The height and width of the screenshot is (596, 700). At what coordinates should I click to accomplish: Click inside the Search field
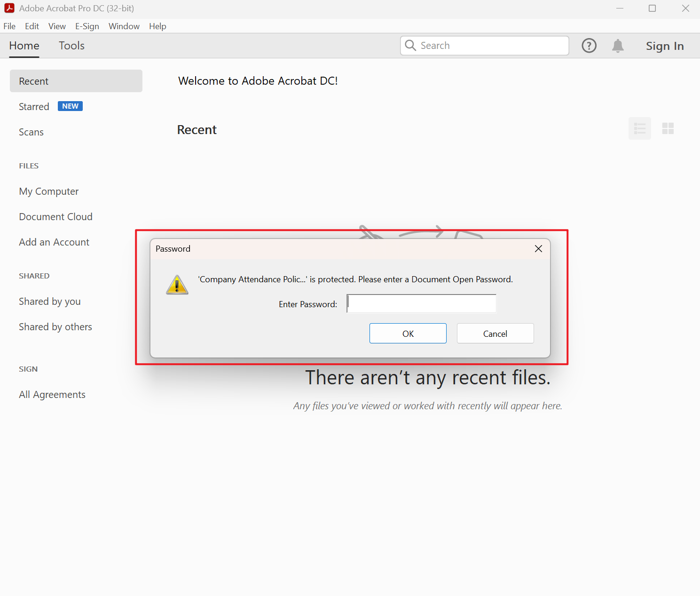point(485,46)
